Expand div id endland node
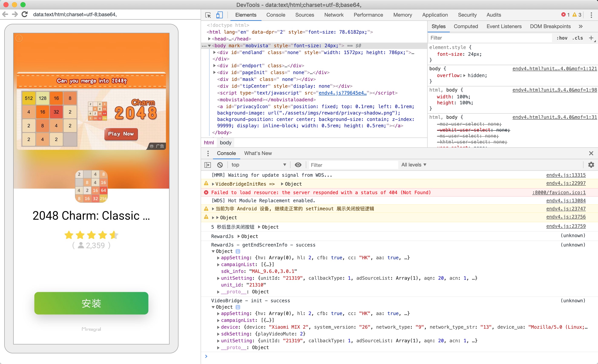 click(x=214, y=52)
